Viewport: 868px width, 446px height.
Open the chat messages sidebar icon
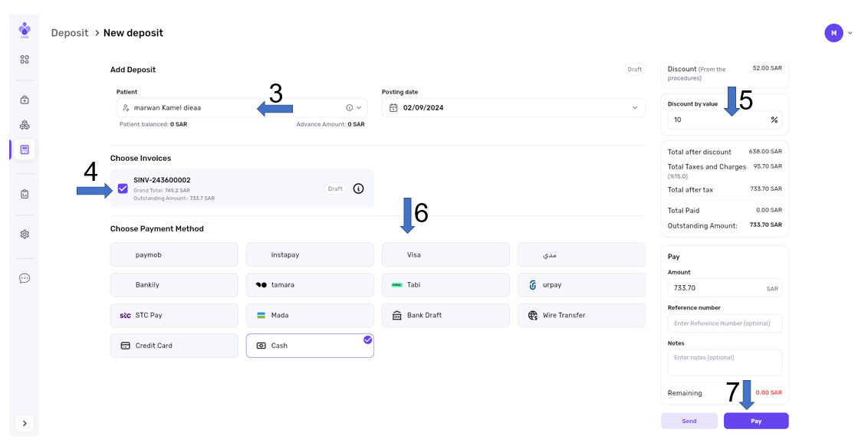[x=25, y=278]
